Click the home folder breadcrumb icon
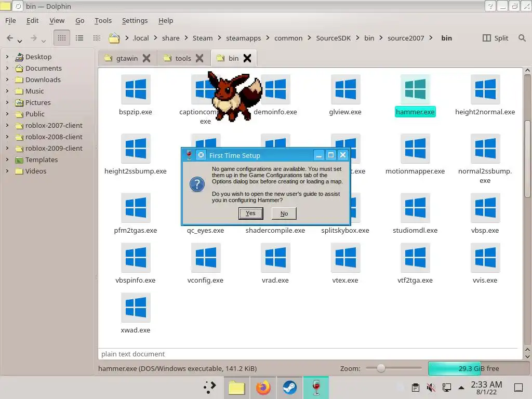532x399 pixels. (114, 38)
